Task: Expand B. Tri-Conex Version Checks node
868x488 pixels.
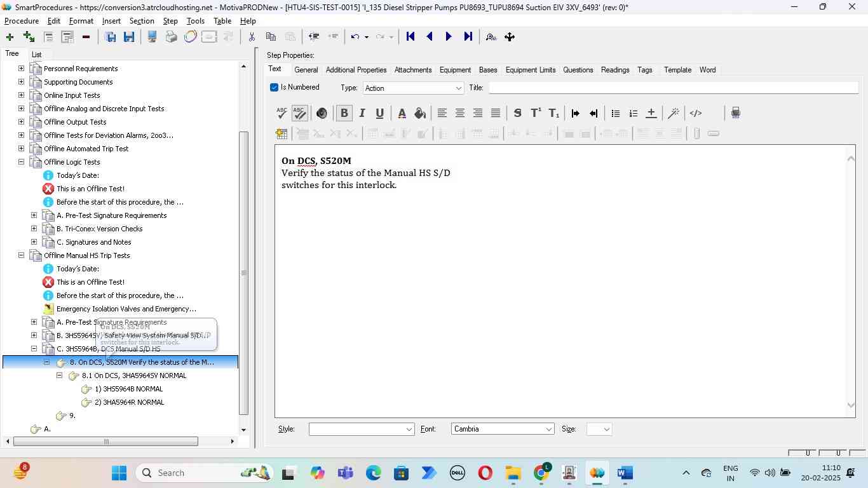Action: [x=34, y=229]
